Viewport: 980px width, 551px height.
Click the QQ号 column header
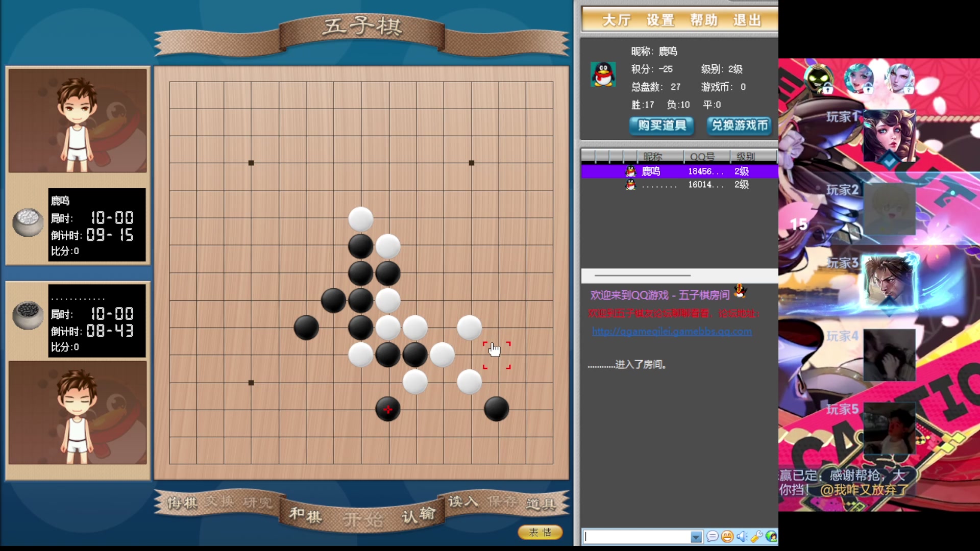706,157
